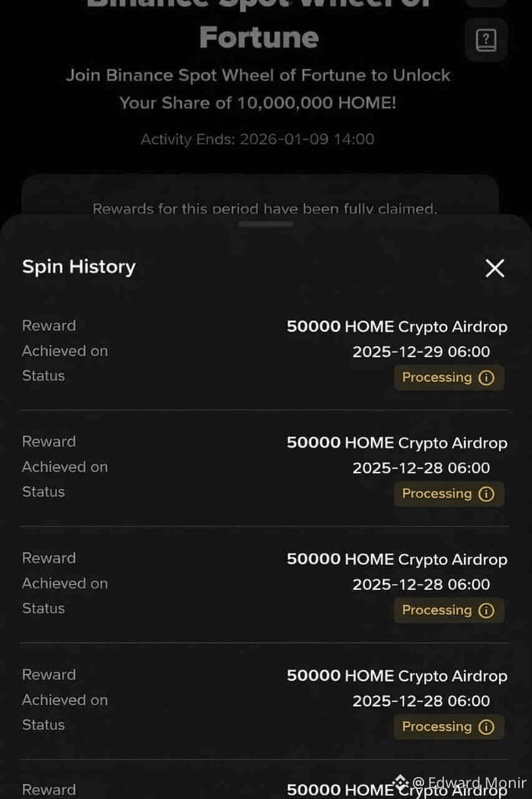532x799 pixels.
Task: Tap the sheet handle above Spin History
Action: (x=266, y=224)
